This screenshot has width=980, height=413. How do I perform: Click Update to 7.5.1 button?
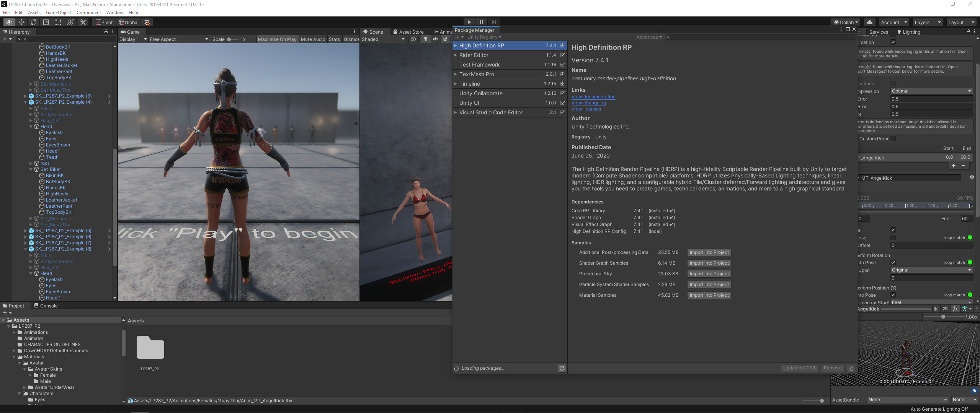[x=799, y=368]
